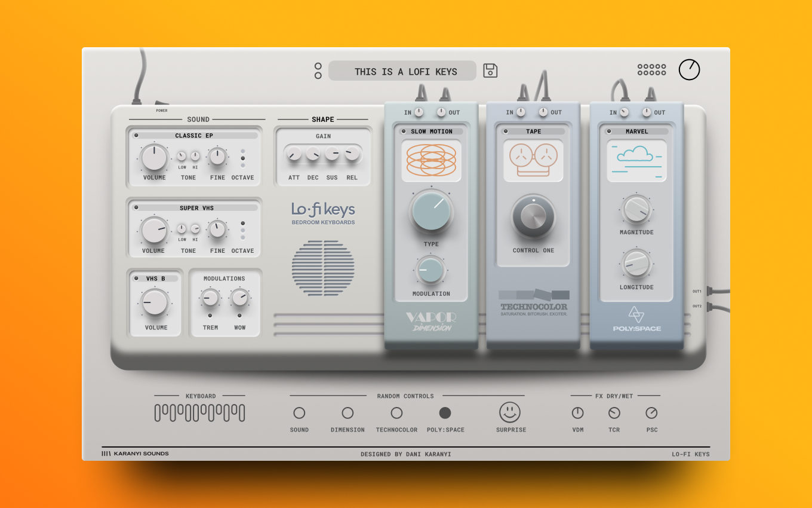Viewport: 812px width, 508px height.
Task: Click the Poly:Space IN knob
Action: click(x=625, y=112)
